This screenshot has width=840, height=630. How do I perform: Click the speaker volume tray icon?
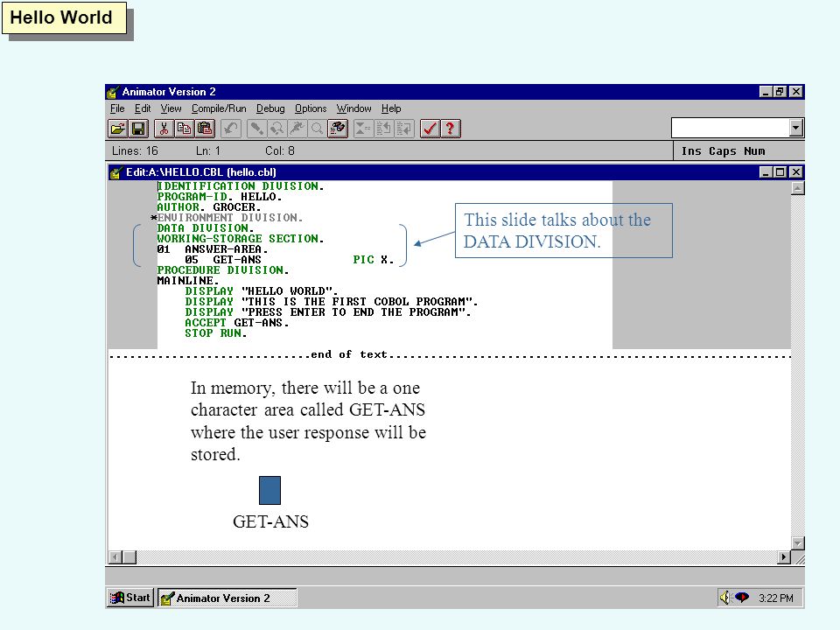point(724,598)
